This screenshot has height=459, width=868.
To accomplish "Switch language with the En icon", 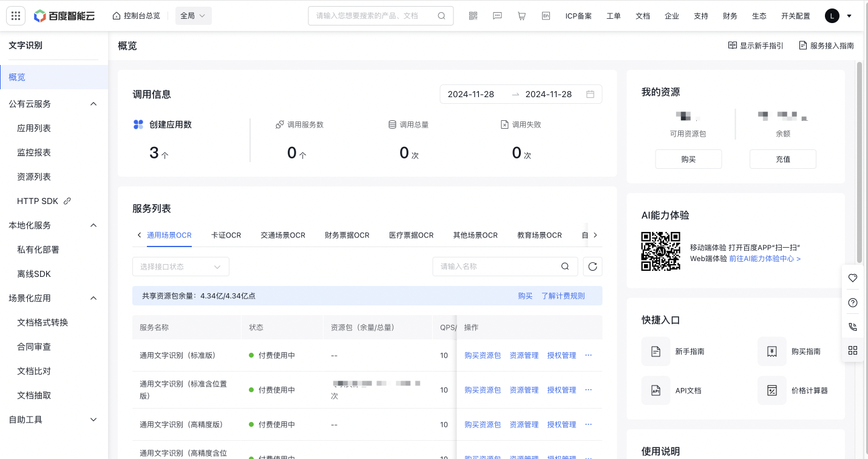I will pyautogui.click(x=546, y=16).
